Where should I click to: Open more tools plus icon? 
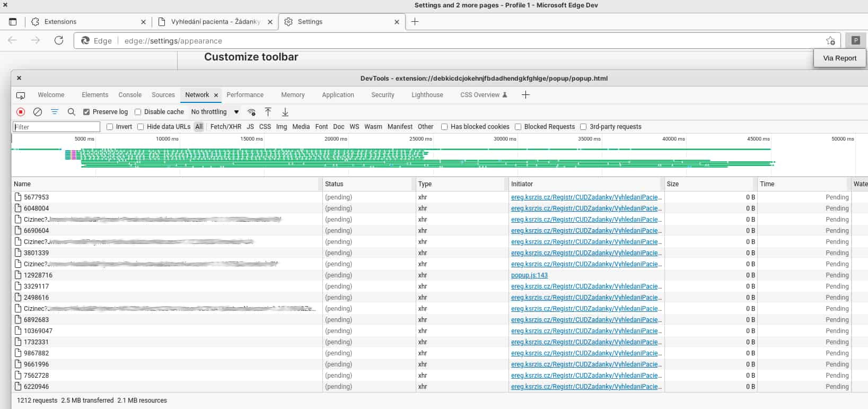coord(525,95)
